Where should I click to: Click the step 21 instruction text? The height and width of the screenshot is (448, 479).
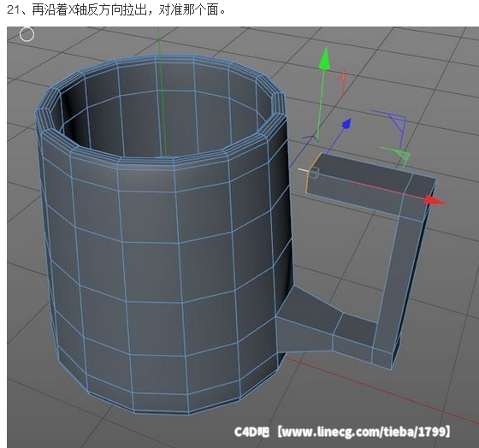116,10
